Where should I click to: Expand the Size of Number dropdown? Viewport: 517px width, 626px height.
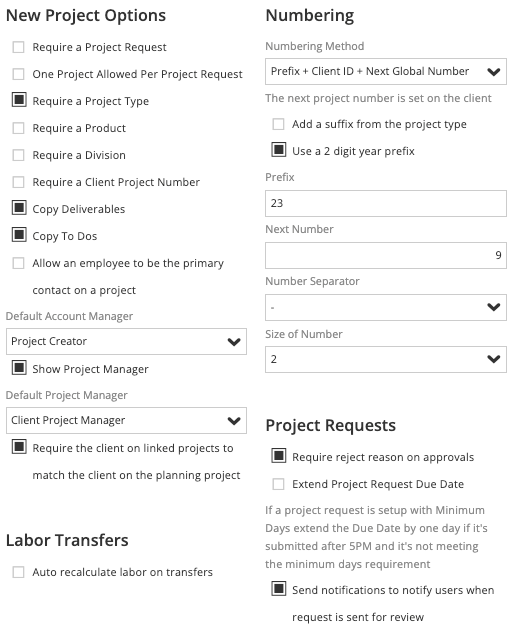386,359
